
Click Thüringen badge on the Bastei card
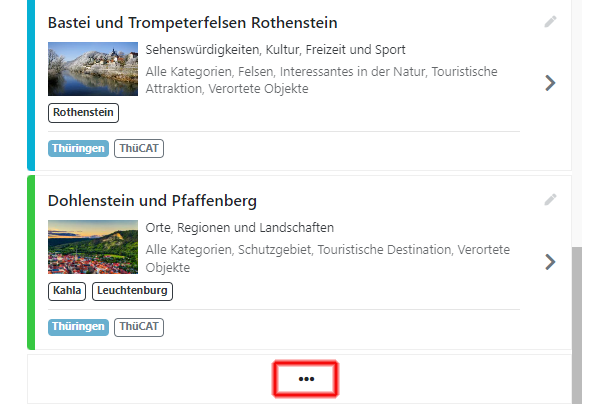coord(78,148)
